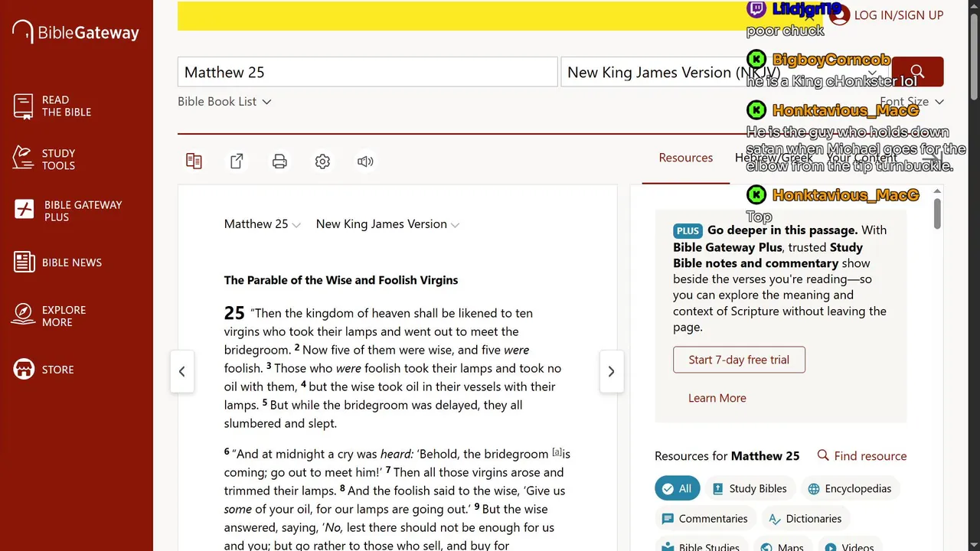Image resolution: width=980 pixels, height=551 pixels.
Task: Expand the Bible Book List
Action: [224, 101]
